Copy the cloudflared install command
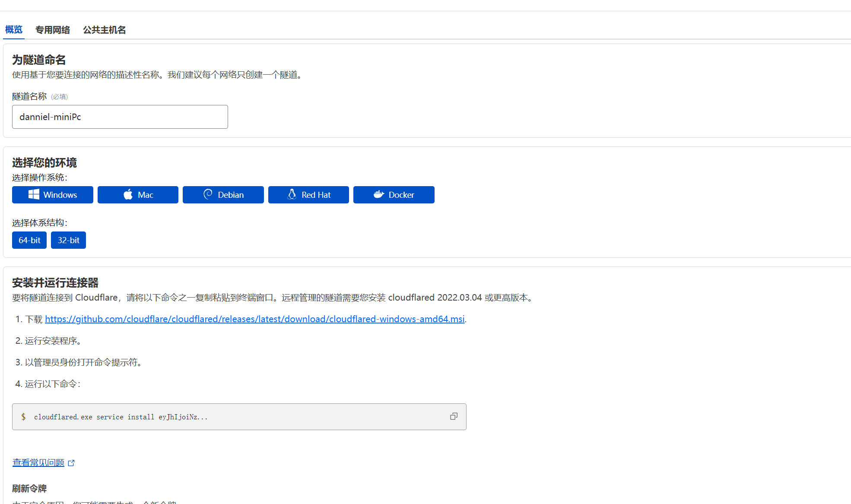851x504 pixels. tap(454, 416)
